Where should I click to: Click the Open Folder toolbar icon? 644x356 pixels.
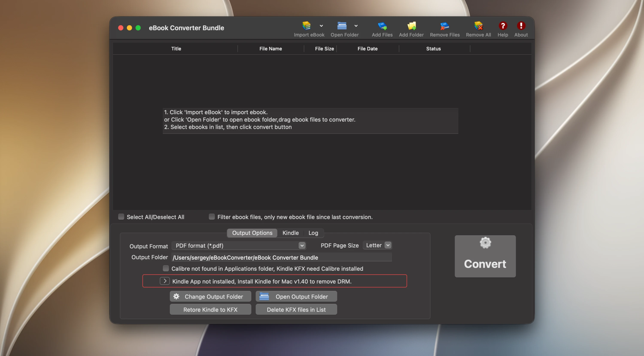342,26
